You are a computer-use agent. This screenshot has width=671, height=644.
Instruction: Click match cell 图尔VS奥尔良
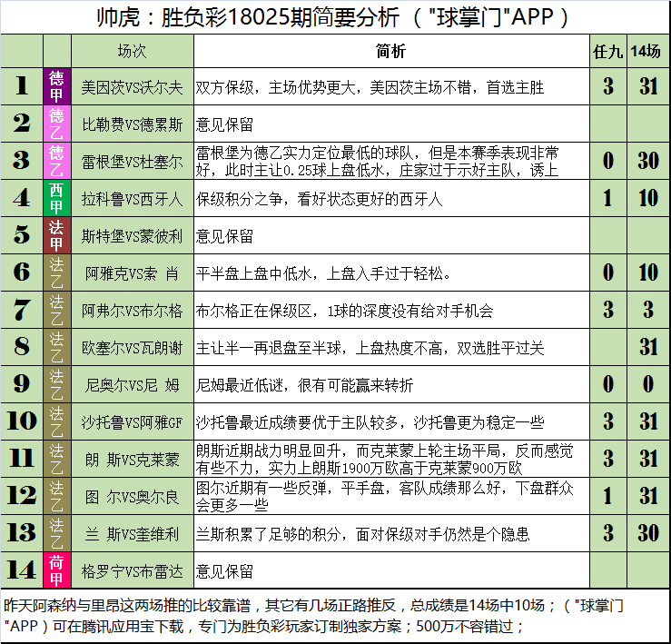point(133,497)
